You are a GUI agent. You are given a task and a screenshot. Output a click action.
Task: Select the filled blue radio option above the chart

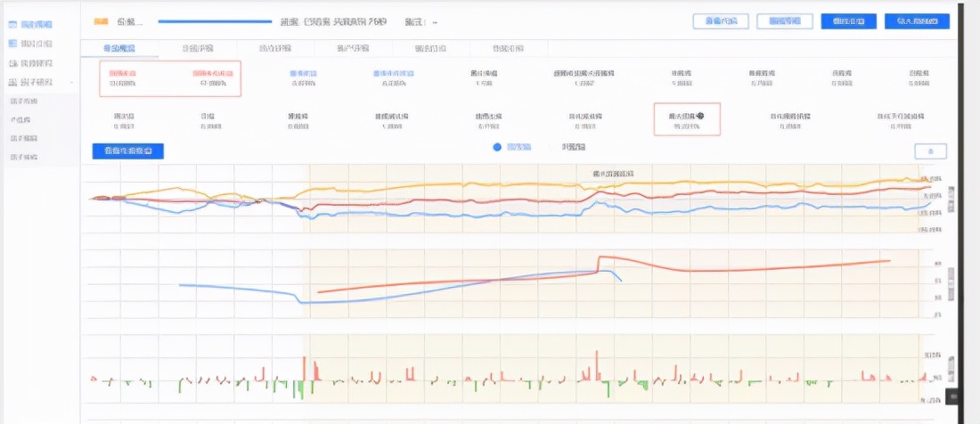497,147
